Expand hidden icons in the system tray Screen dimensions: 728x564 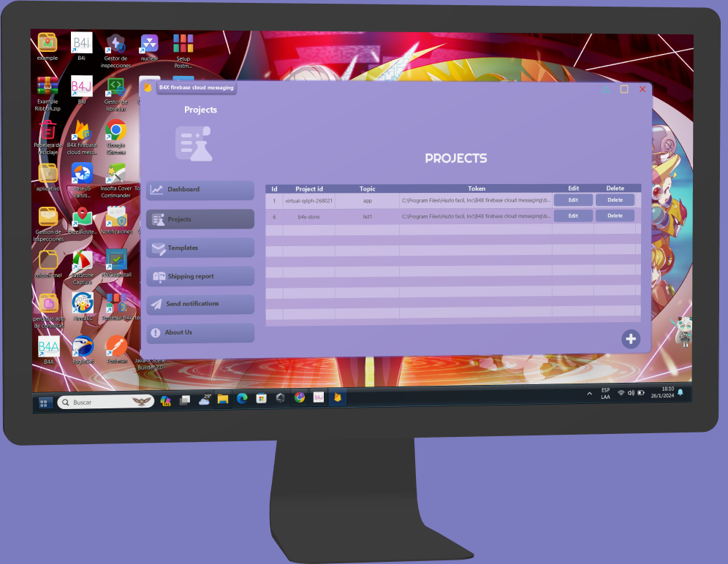point(589,393)
